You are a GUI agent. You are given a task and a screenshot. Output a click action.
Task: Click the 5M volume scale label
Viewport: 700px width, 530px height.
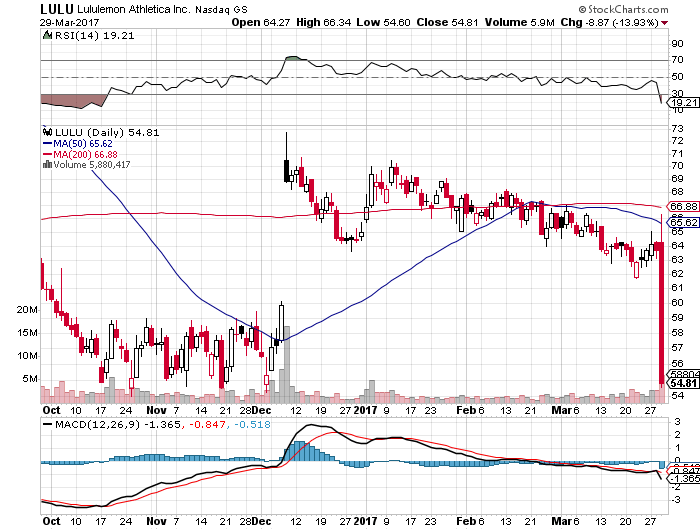[x=30, y=379]
